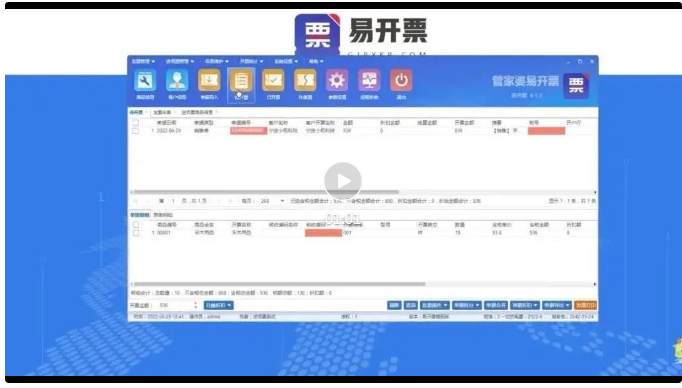
Task: Play the video with the center play button
Action: (x=343, y=181)
